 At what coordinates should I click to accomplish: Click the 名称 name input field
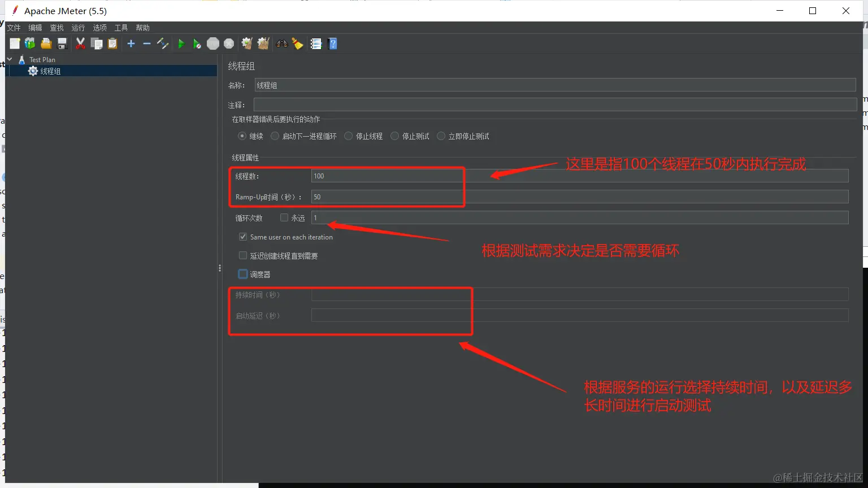pyautogui.click(x=555, y=85)
